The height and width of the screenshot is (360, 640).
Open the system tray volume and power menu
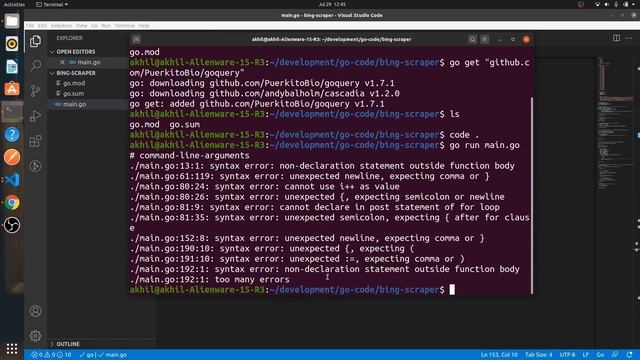[616, 4]
